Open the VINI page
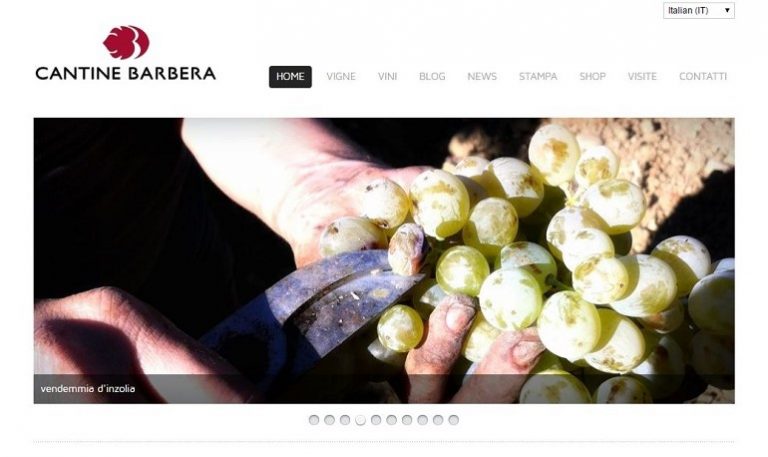768x457 pixels. pos(387,76)
